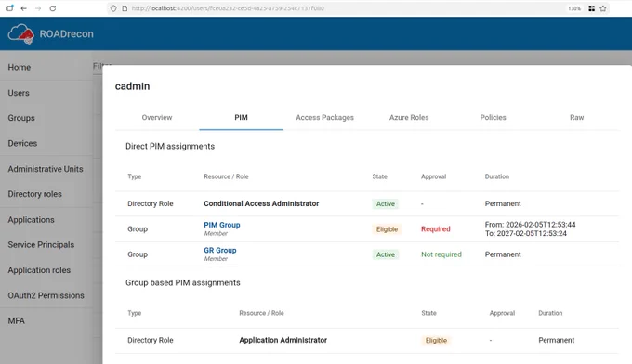Click the Approval header in direct assignments table
632x364 pixels.
click(x=433, y=176)
